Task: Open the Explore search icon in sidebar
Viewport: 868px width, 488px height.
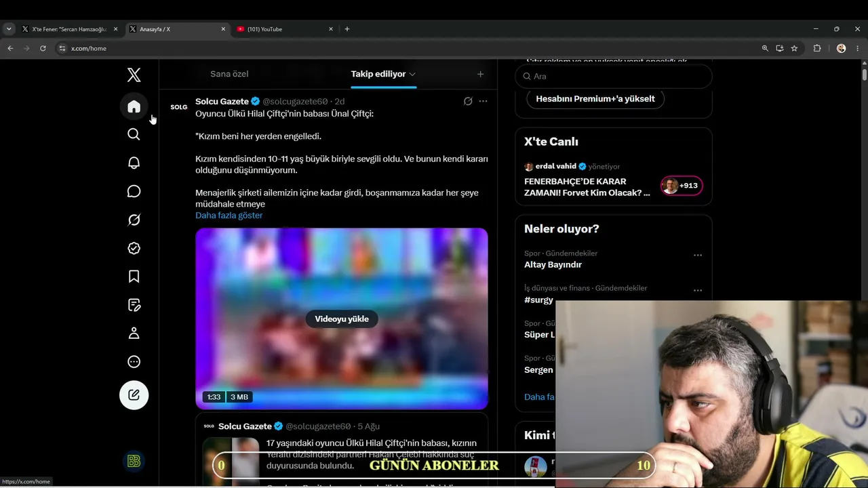Action: point(134,134)
